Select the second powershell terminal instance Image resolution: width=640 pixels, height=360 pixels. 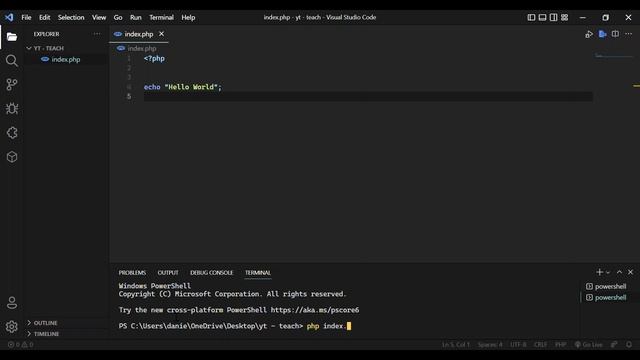coord(607,298)
